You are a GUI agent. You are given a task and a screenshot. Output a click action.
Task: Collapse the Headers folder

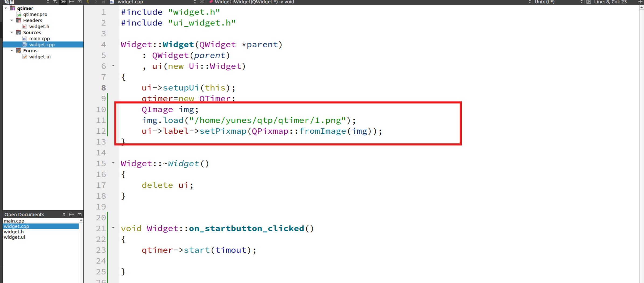click(x=12, y=20)
